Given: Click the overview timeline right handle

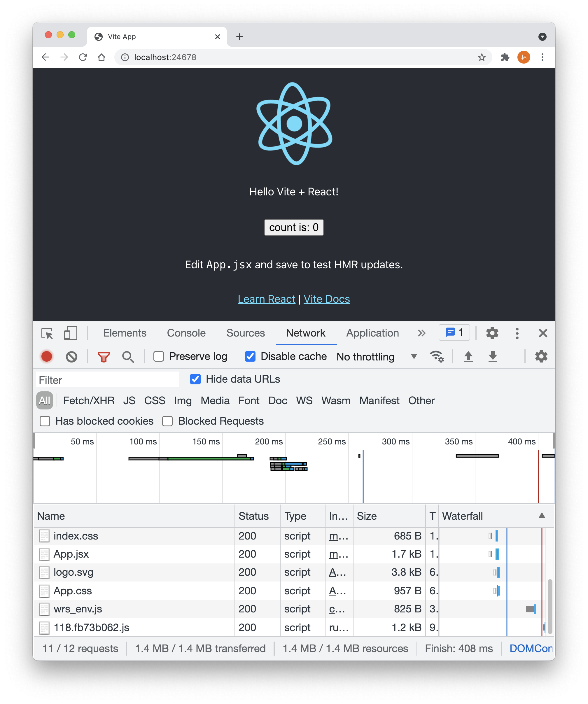Looking at the screenshot, I should pos(554,441).
